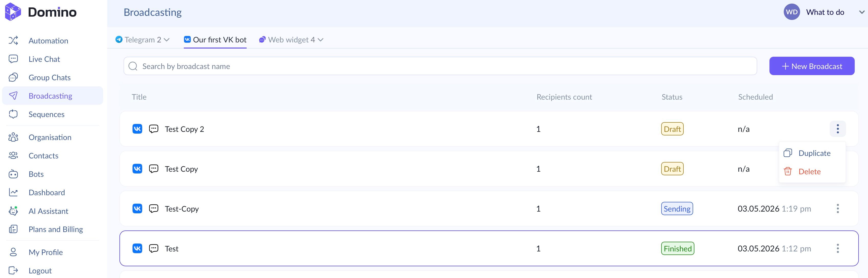
Task: Click the message icon on the Test row
Action: tap(154, 248)
